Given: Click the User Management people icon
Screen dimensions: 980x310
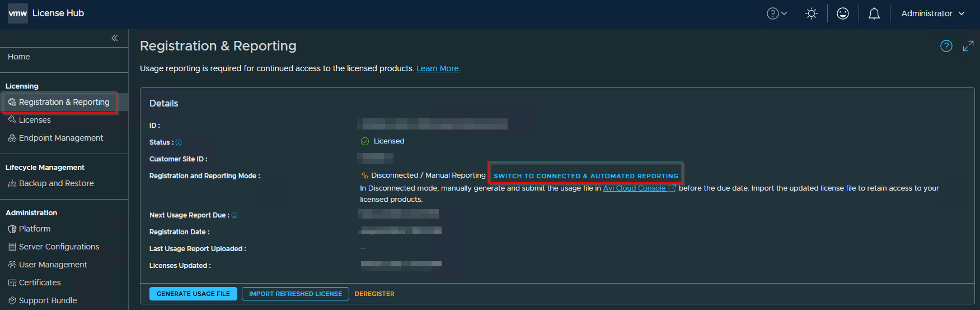Looking at the screenshot, I should 12,265.
